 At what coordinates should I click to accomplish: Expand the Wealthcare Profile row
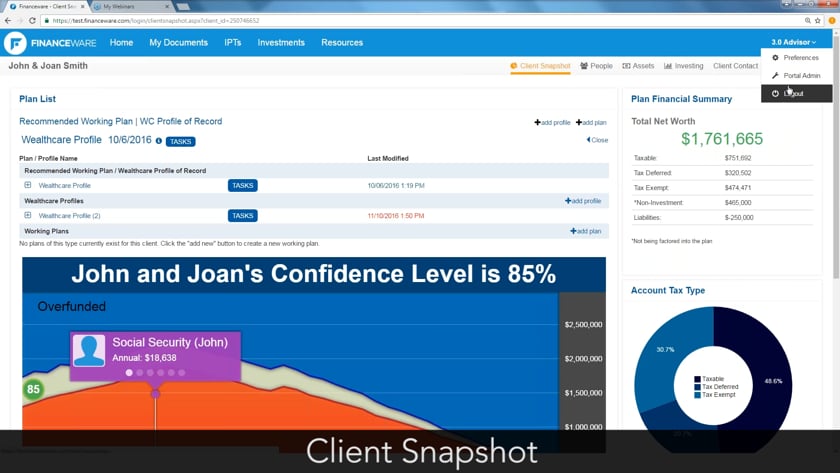[27, 185]
